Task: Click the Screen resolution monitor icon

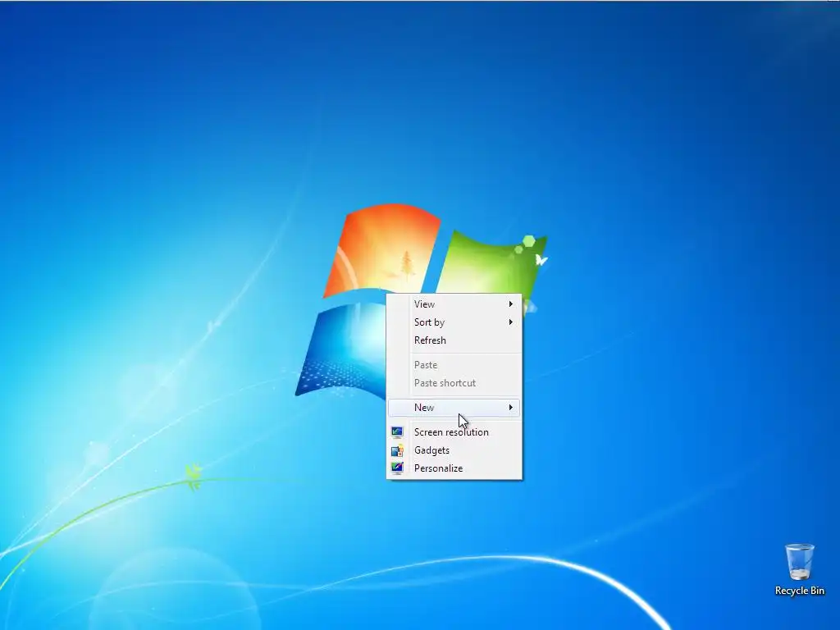Action: pyautogui.click(x=397, y=432)
